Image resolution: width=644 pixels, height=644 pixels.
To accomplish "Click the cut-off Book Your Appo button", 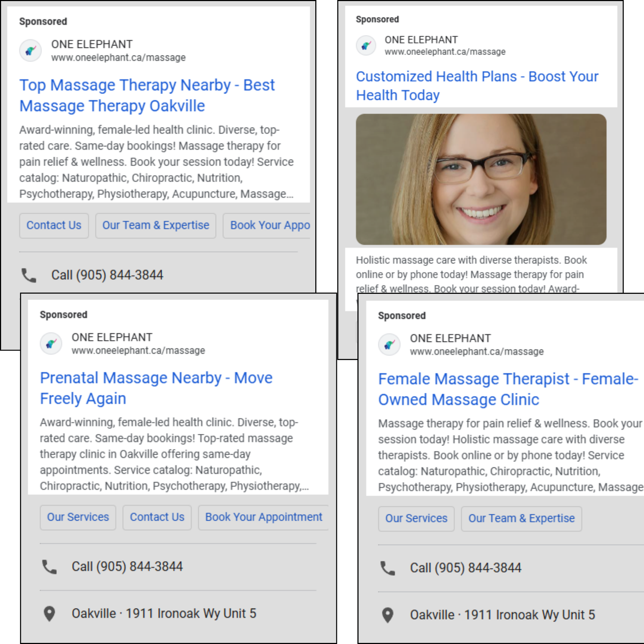I will [x=267, y=226].
